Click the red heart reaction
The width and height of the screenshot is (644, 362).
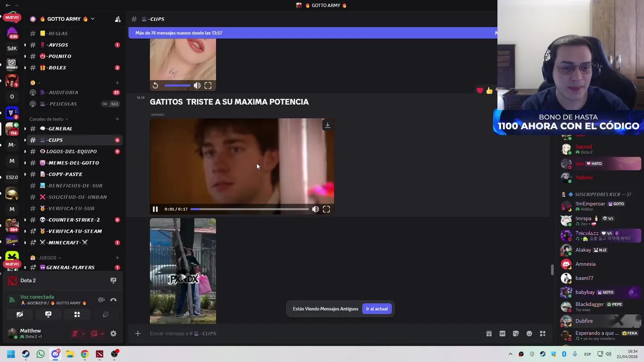click(x=480, y=90)
